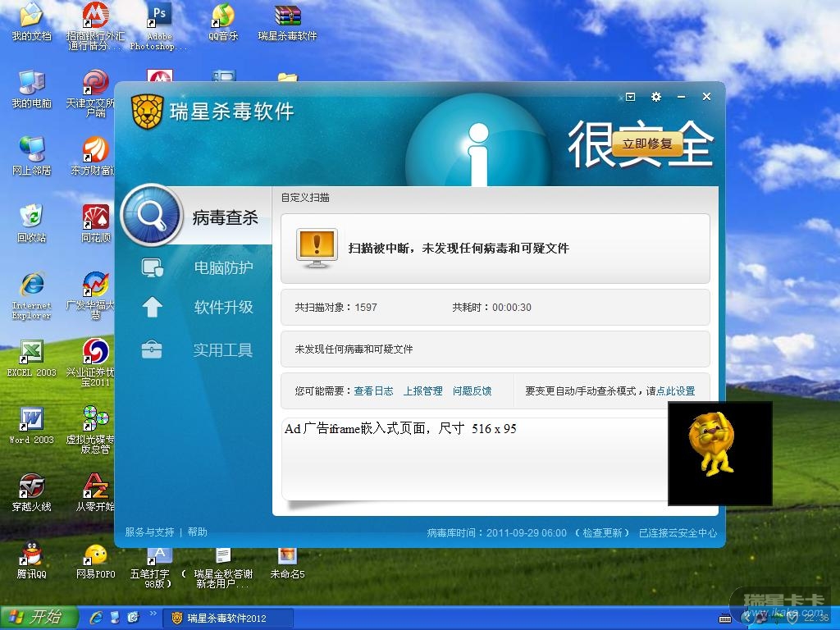This screenshot has width=840, height=630.
Task: Select the Internet Explorer desktop icon
Action: 31,295
